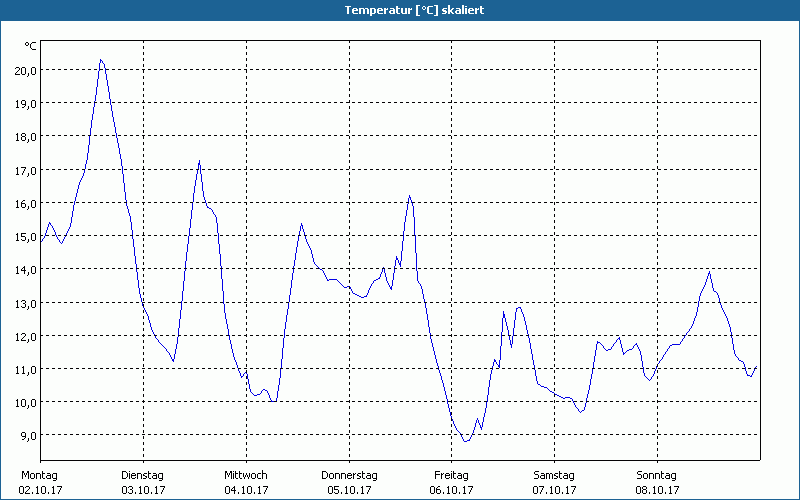Click the Donnerstag day label
This screenshot has height=500, width=800.
[x=349, y=475]
